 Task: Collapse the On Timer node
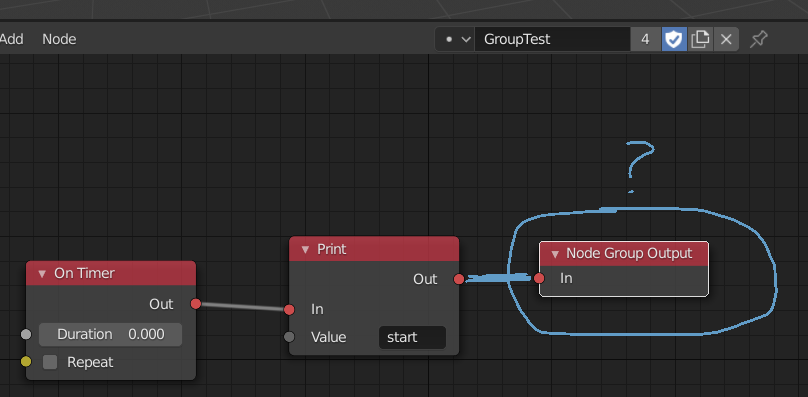(42, 274)
